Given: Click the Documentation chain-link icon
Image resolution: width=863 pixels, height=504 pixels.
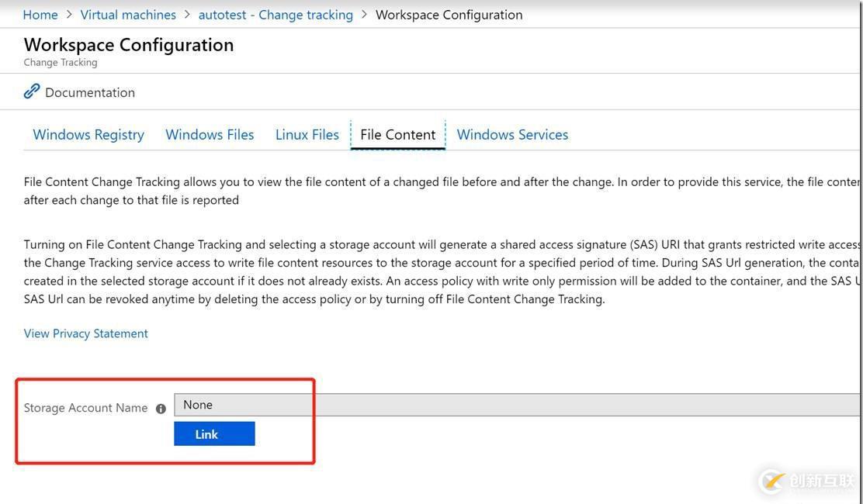Looking at the screenshot, I should (31, 91).
